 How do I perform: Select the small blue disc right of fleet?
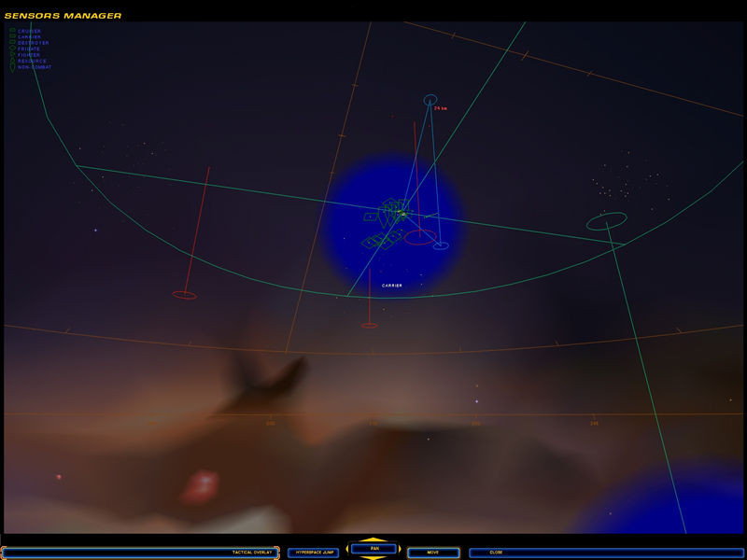pos(441,245)
